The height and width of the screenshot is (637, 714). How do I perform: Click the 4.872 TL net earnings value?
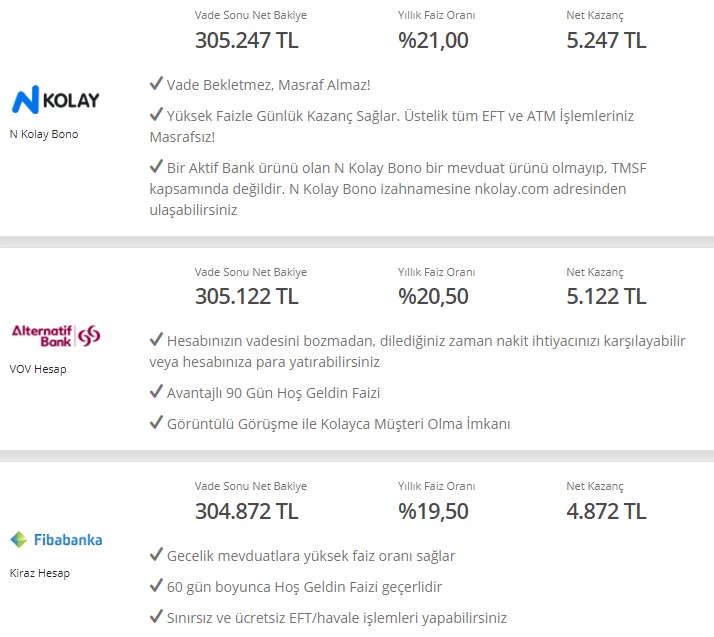pos(606,511)
